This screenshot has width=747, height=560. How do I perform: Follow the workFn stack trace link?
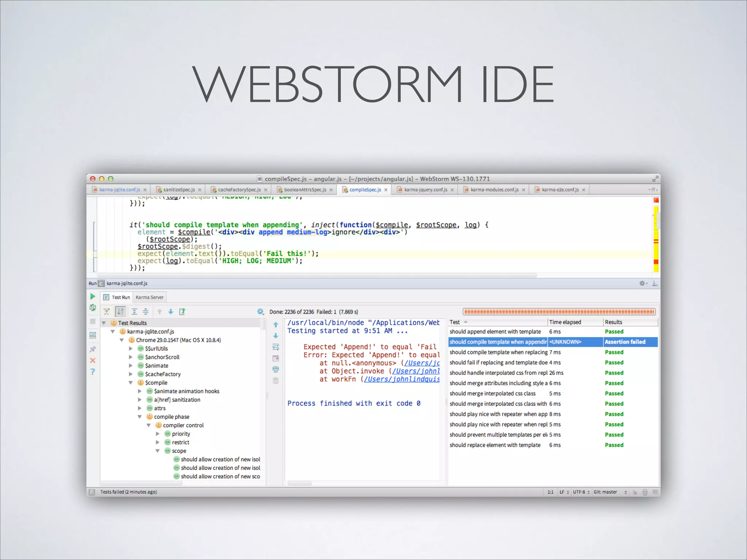point(402,379)
